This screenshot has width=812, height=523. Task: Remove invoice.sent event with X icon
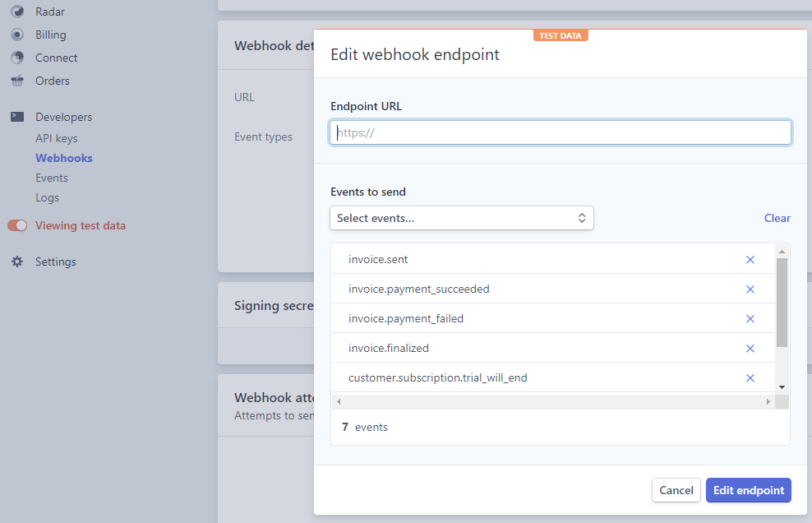(750, 260)
